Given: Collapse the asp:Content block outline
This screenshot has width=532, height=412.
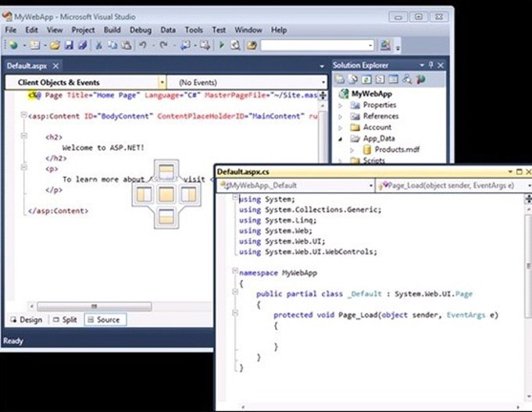Looking at the screenshot, I should 23,115.
